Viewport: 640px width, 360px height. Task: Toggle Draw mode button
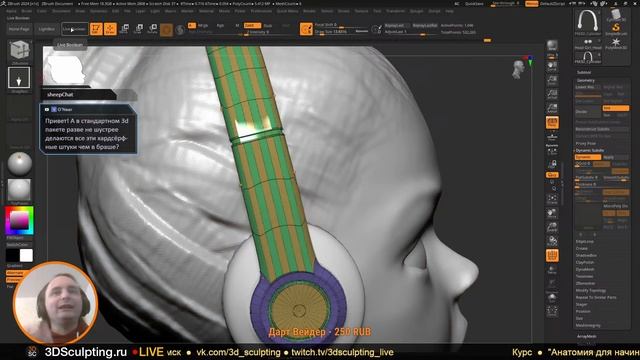[x=110, y=29]
